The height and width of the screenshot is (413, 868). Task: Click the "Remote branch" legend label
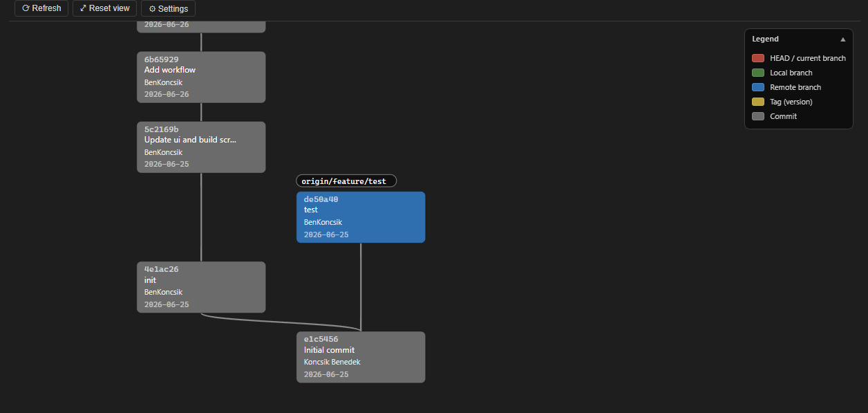[x=795, y=87]
